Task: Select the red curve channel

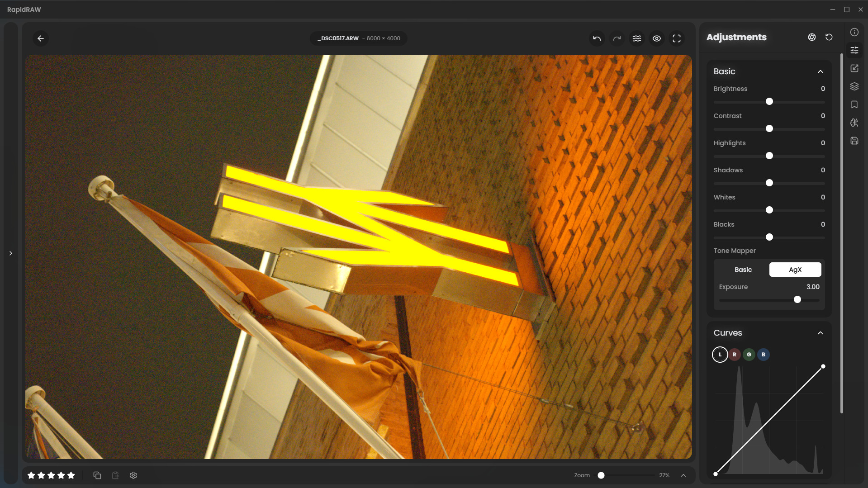Action: tap(734, 355)
